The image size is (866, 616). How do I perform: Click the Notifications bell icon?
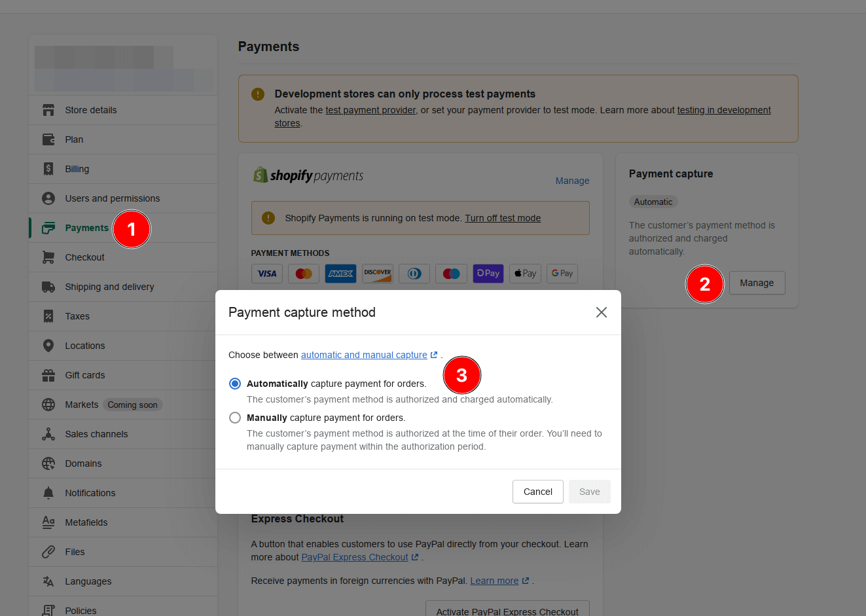point(48,493)
